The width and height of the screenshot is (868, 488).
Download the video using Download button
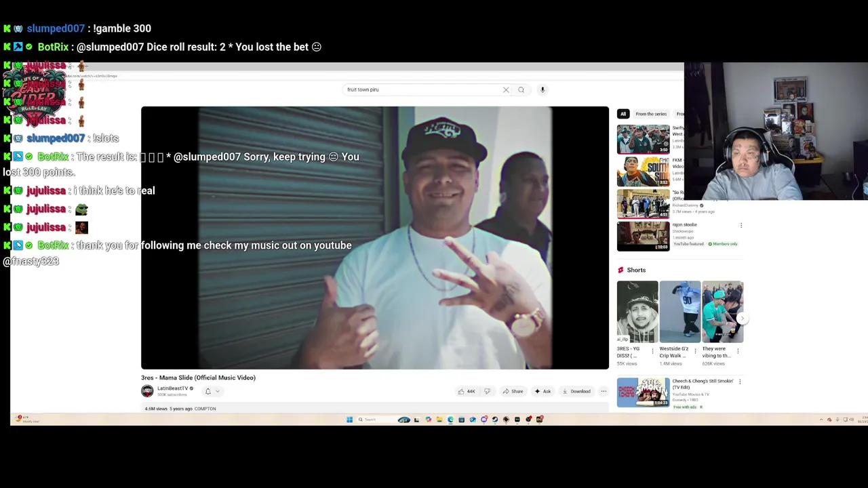[576, 391]
